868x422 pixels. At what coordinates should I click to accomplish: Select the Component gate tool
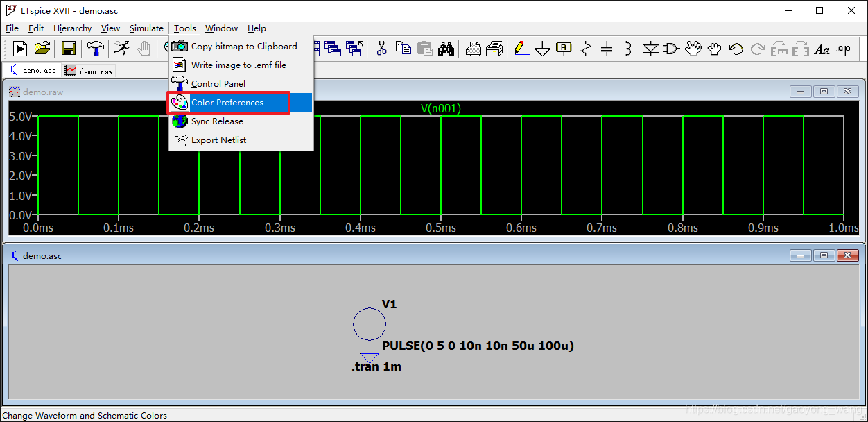coord(671,48)
